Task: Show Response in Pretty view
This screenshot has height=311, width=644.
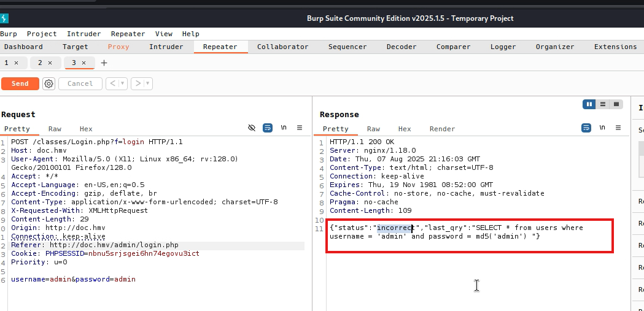Action: [336, 129]
